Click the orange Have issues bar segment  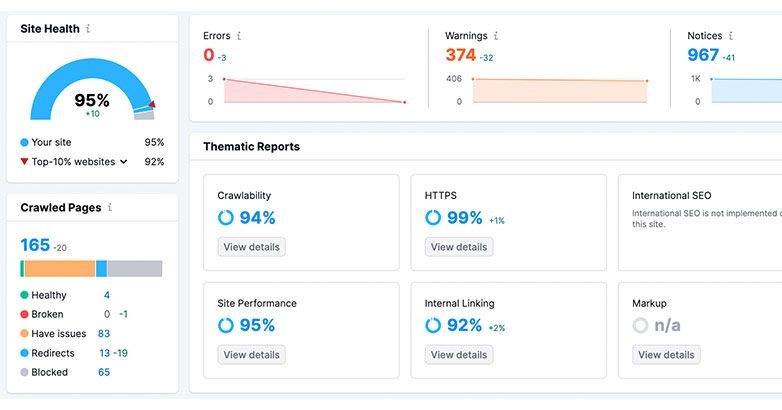[60, 269]
